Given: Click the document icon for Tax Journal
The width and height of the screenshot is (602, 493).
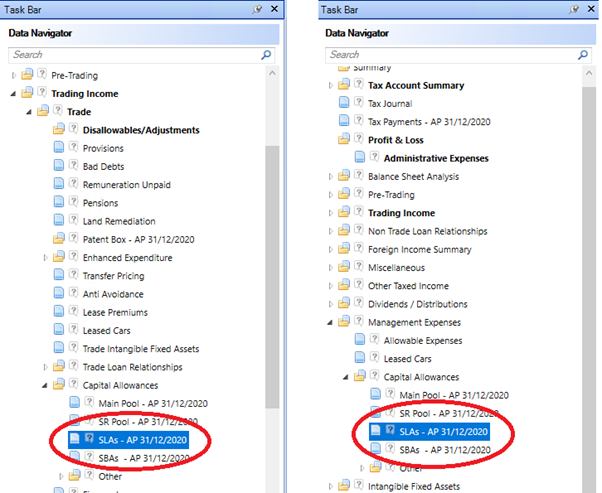Looking at the screenshot, I should coord(344,103).
